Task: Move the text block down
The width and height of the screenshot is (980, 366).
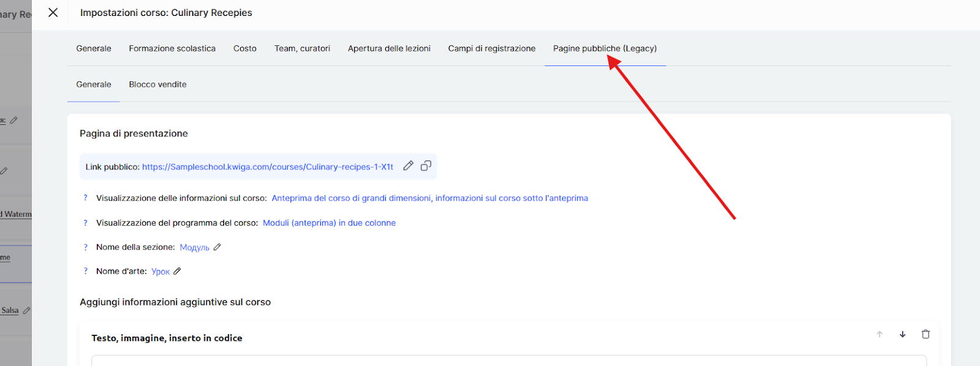Action: tap(902, 334)
